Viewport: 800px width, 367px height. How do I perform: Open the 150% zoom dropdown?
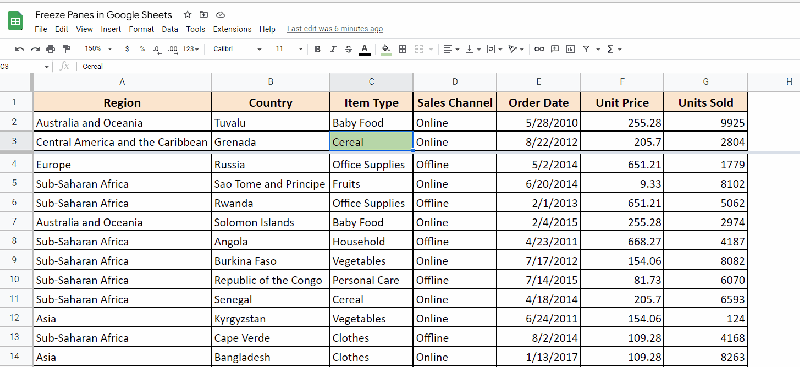tap(98, 49)
